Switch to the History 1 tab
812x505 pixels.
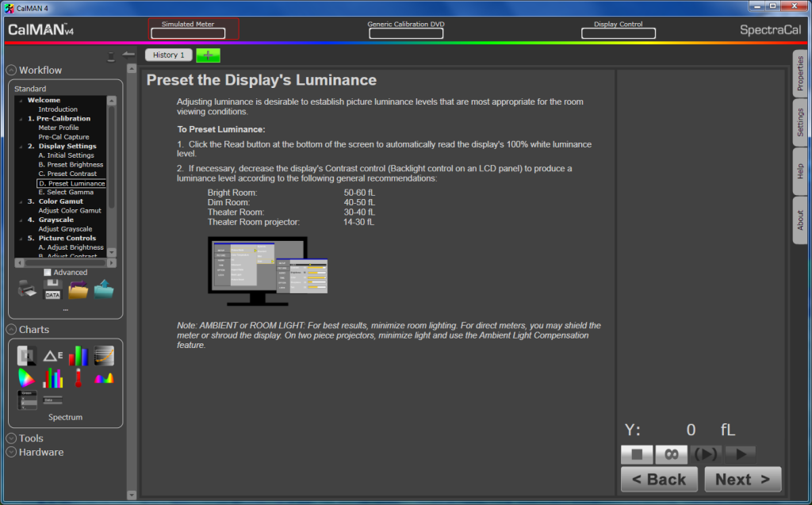coord(169,55)
